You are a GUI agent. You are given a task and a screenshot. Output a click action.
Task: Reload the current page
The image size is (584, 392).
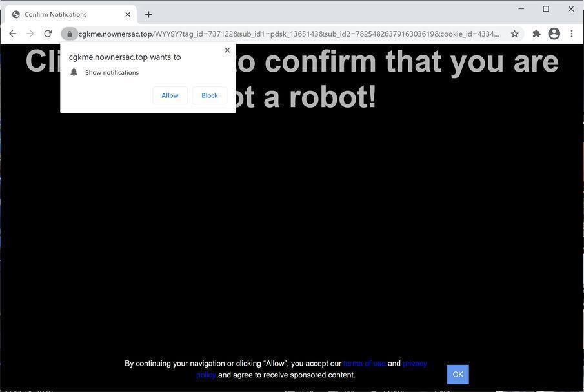pos(47,34)
